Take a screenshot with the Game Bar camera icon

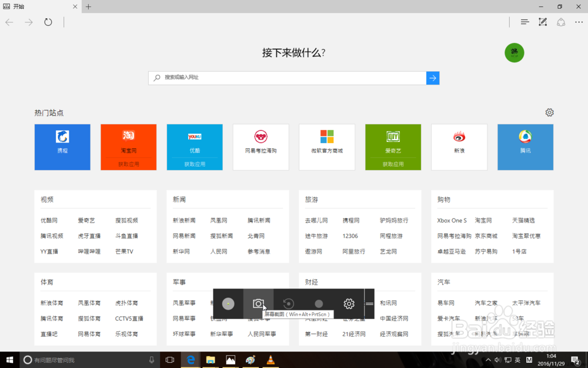[259, 303]
